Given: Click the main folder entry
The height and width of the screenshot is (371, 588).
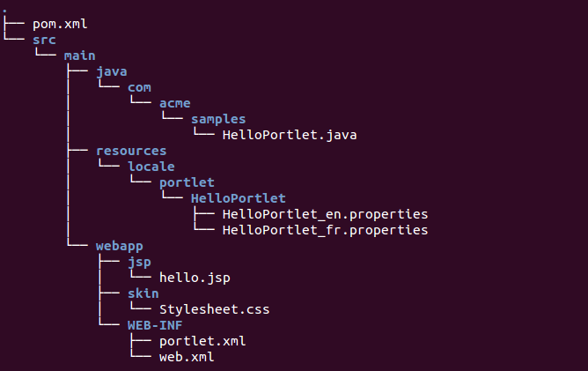Looking at the screenshot, I should (79, 56).
